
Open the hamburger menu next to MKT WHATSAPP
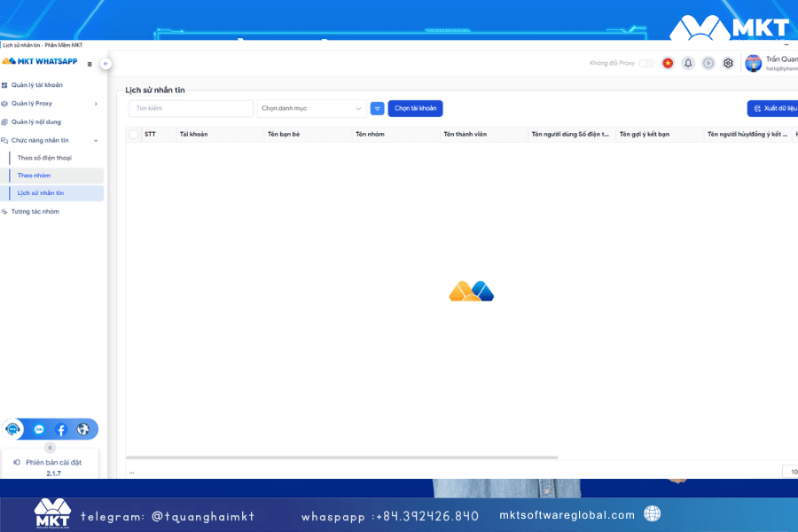click(90, 64)
